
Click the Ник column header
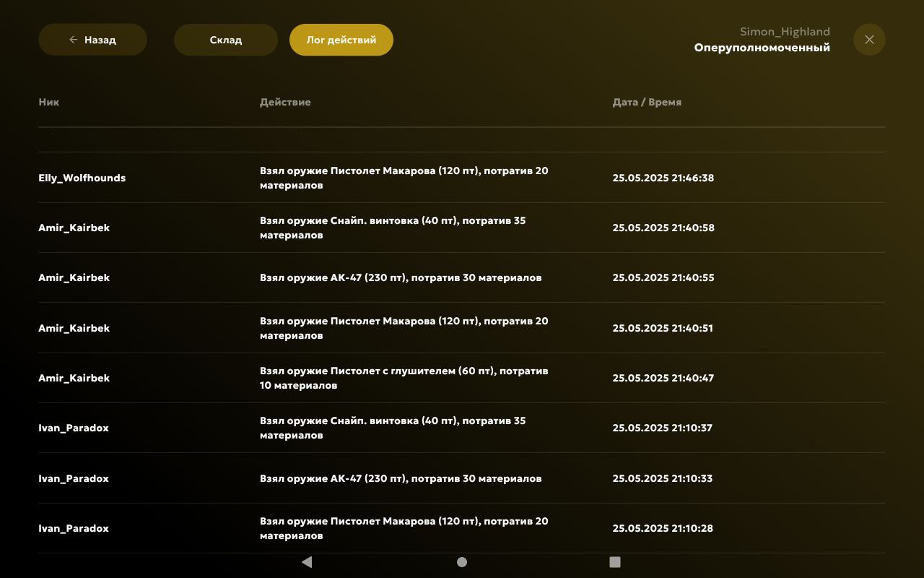[49, 102]
